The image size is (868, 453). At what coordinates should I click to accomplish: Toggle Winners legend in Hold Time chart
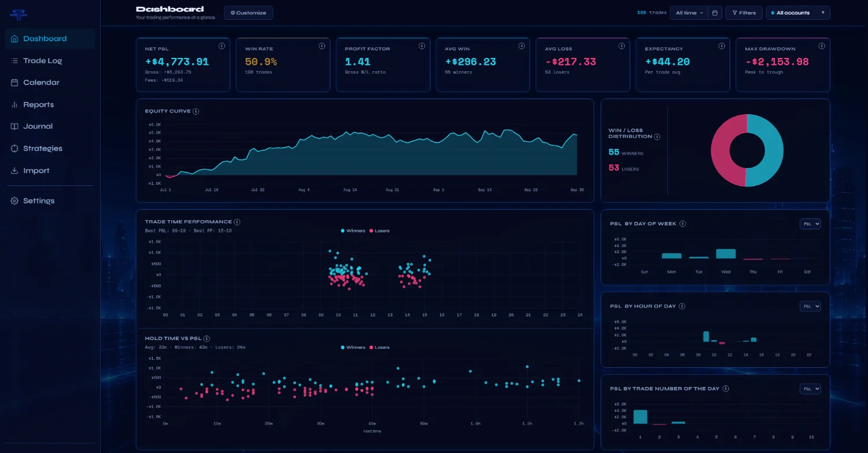pyautogui.click(x=353, y=348)
